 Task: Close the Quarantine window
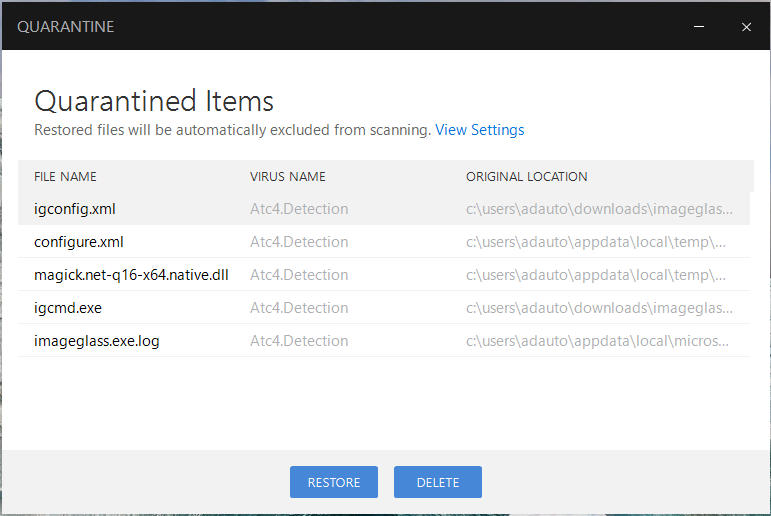tap(746, 27)
